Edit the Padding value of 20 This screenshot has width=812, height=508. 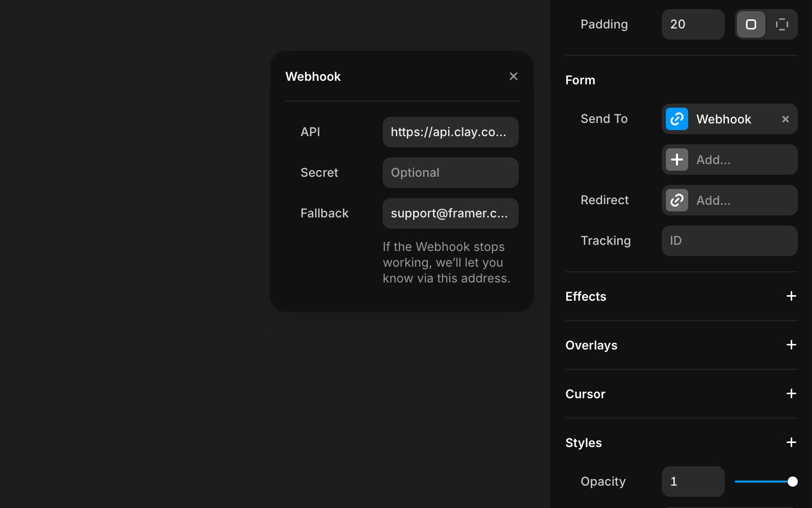point(692,24)
